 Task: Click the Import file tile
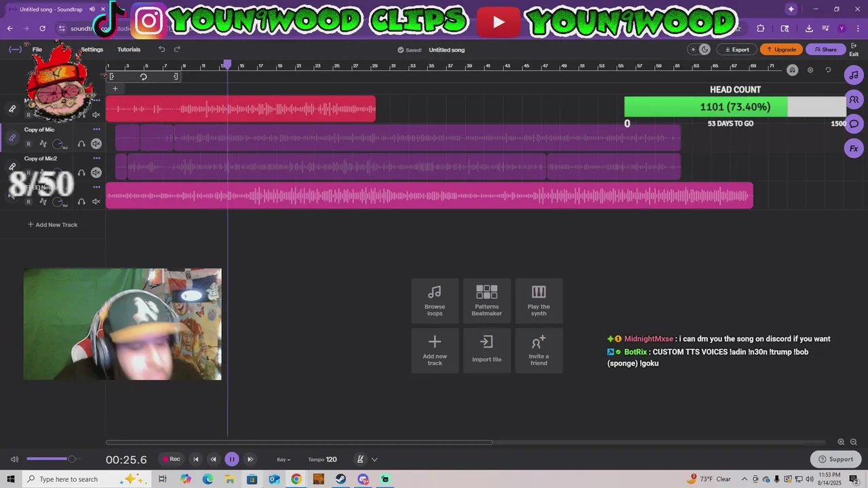pyautogui.click(x=487, y=350)
